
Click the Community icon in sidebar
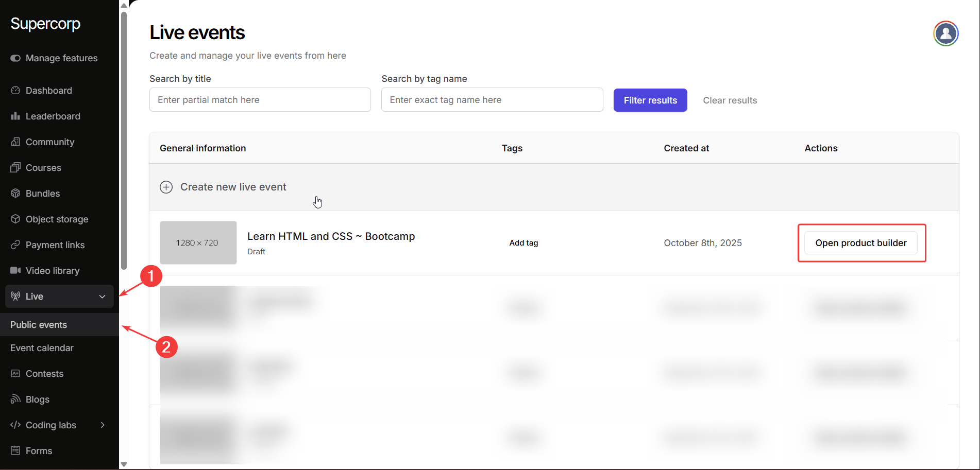(x=15, y=142)
